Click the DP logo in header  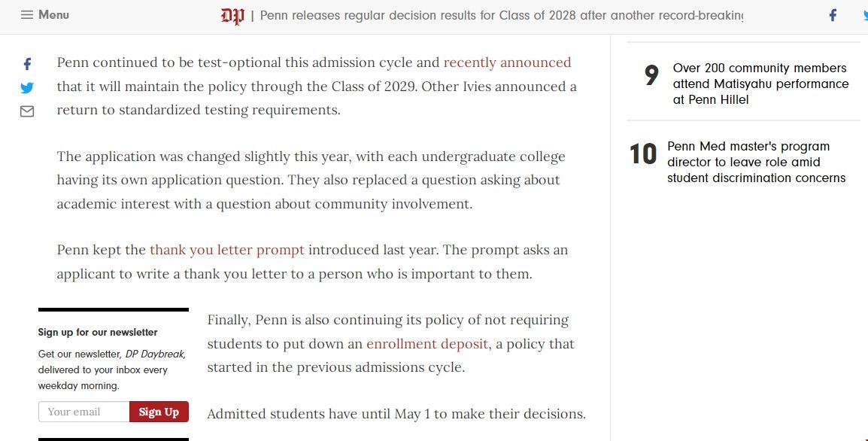pos(232,16)
